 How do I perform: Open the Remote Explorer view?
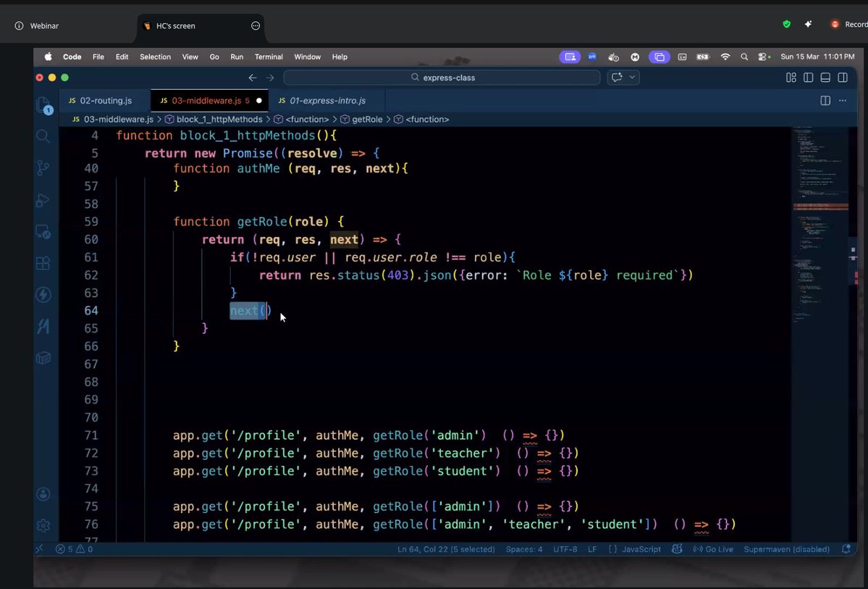[43, 232]
